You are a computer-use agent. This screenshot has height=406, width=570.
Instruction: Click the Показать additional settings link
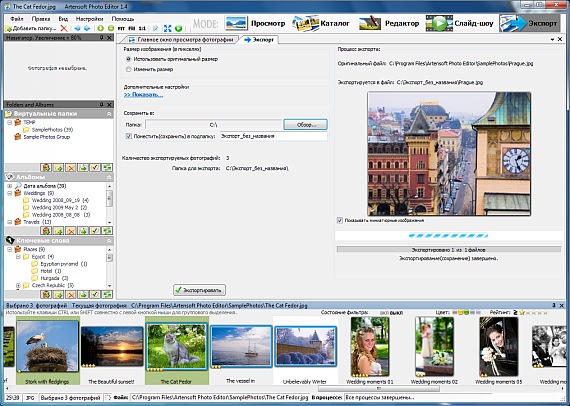coord(143,95)
